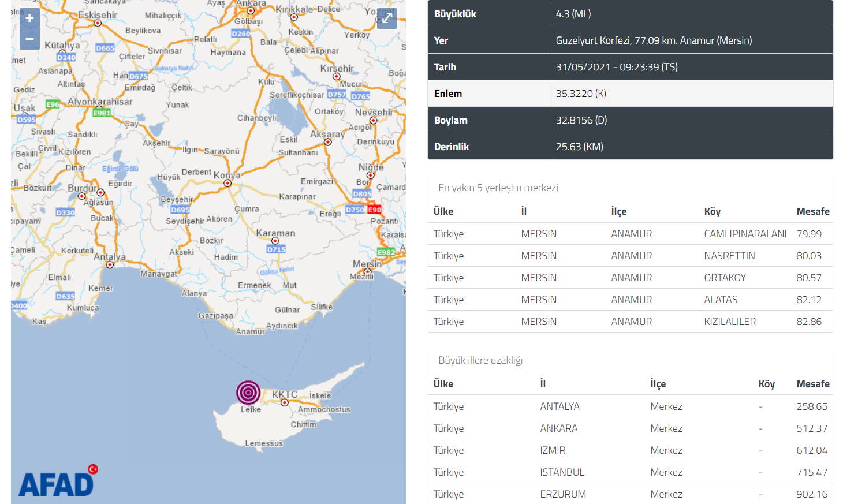Click the Ankara city marker
843x504 pixels.
coord(250,10)
